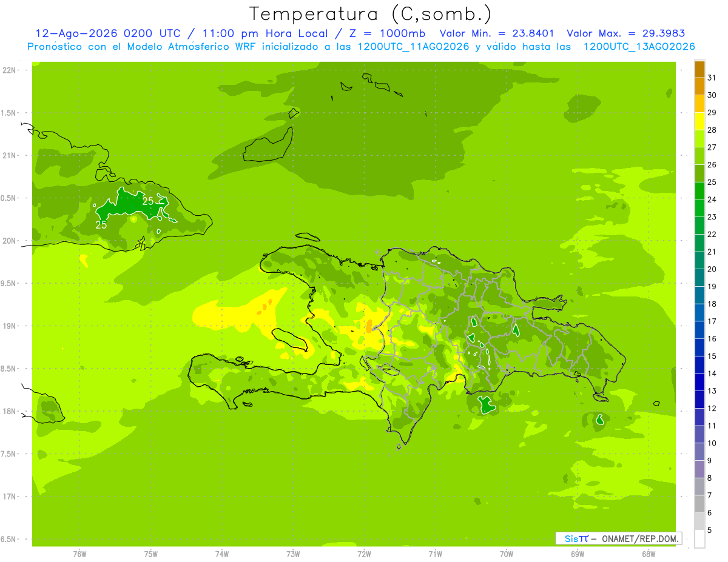This screenshot has width=728, height=562.
Task: Click the color bar label "25"
Action: point(713,182)
